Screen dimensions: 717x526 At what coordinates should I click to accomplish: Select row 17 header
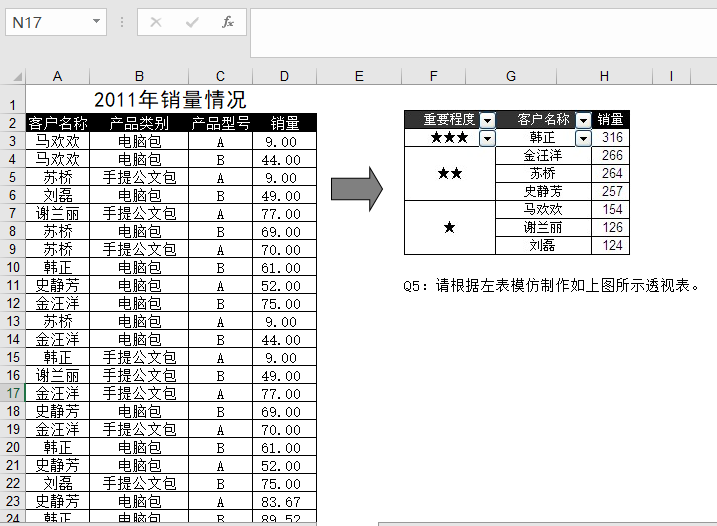pyautogui.click(x=13, y=393)
